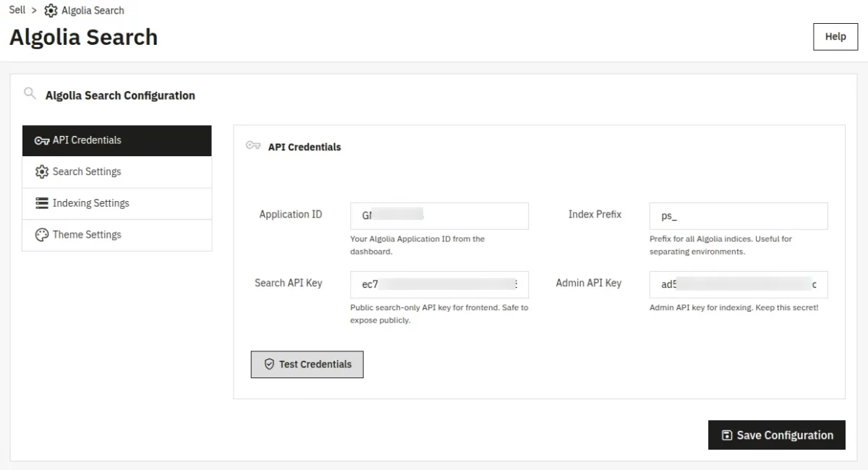Click 'Prefix for all Algolia indices' hint

tap(720, 245)
